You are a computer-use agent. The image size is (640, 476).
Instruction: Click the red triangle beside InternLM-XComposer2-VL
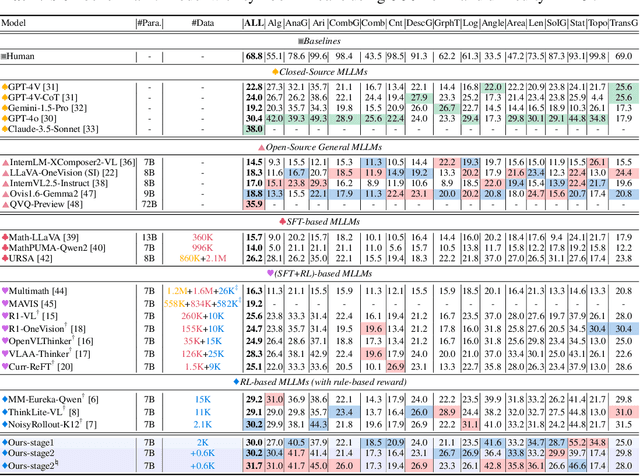pyautogui.click(x=5, y=161)
